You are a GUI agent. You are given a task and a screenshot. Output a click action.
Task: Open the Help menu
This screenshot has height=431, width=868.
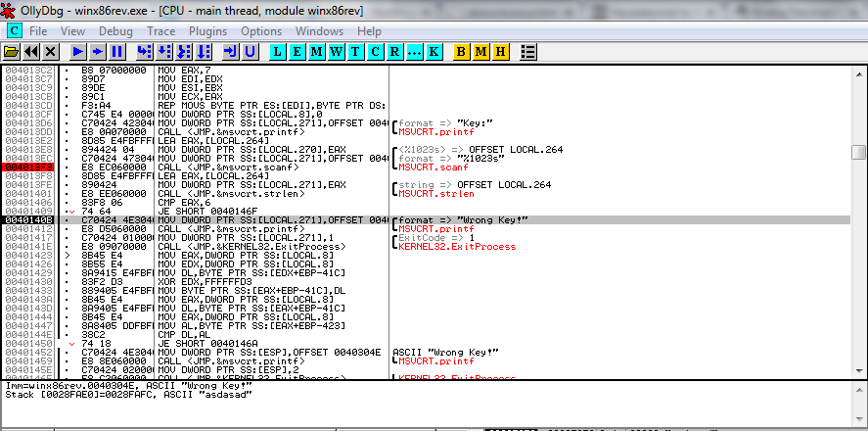tap(369, 31)
